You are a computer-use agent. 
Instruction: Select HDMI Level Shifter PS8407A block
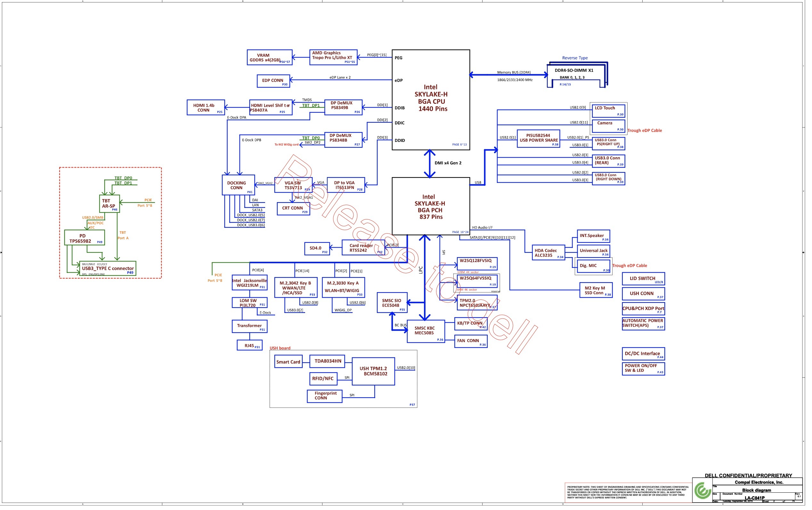click(271, 108)
